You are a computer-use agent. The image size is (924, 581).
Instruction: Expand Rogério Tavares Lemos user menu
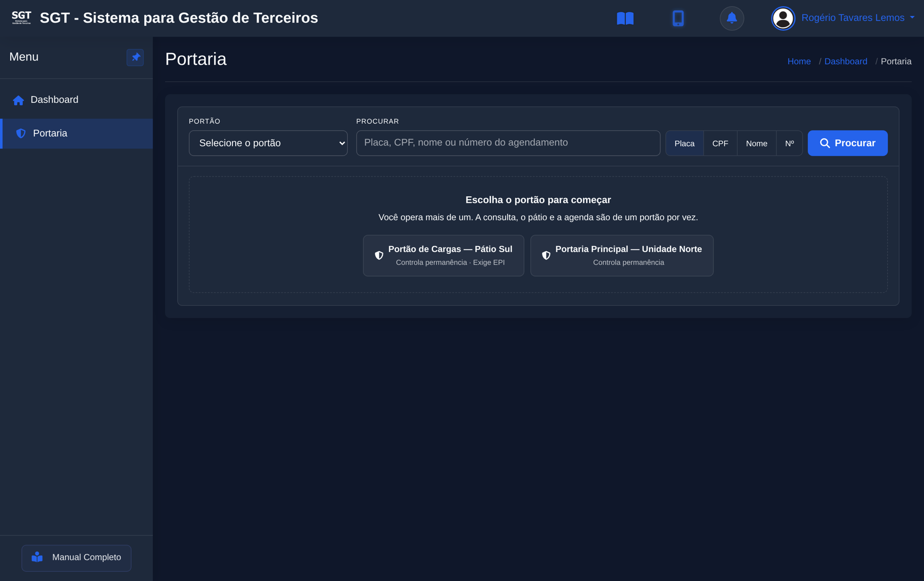858,18
